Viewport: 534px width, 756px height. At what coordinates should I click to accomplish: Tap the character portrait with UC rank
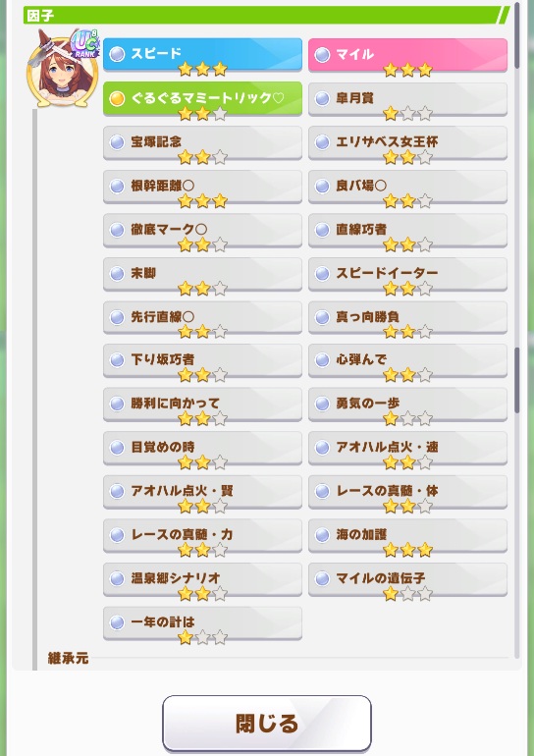pyautogui.click(x=63, y=69)
